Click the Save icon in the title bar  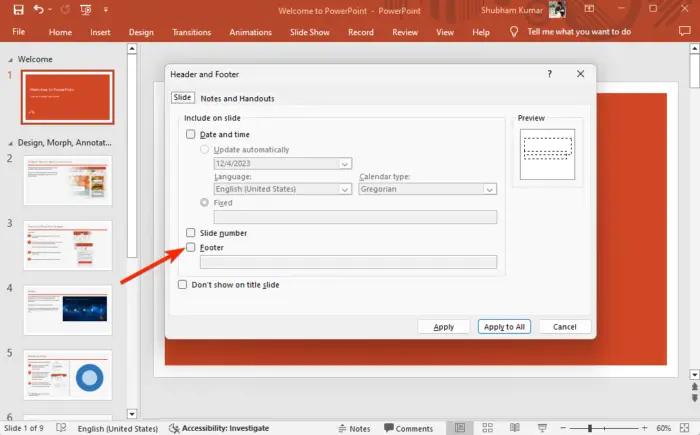18,9
